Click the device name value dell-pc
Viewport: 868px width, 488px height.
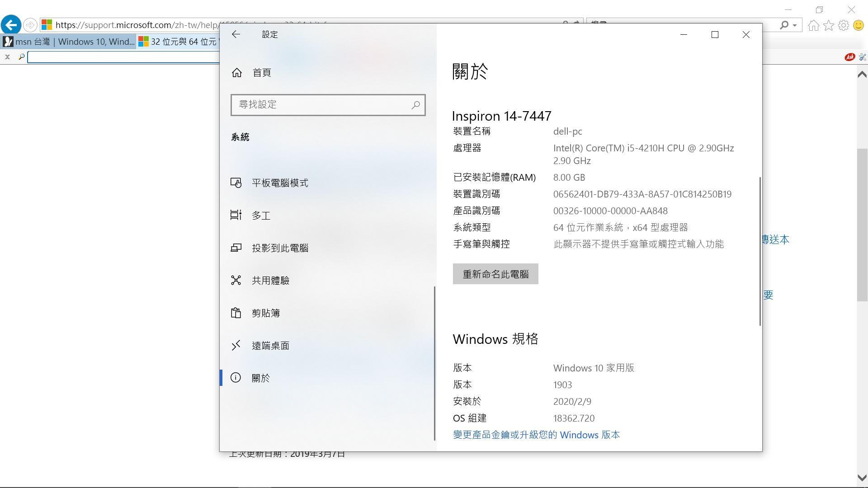pos(567,131)
